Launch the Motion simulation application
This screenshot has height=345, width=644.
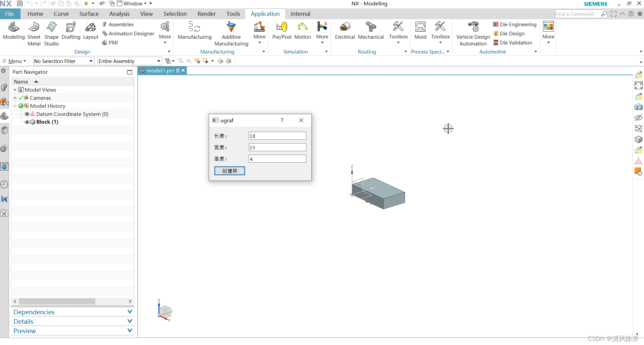coord(302,31)
